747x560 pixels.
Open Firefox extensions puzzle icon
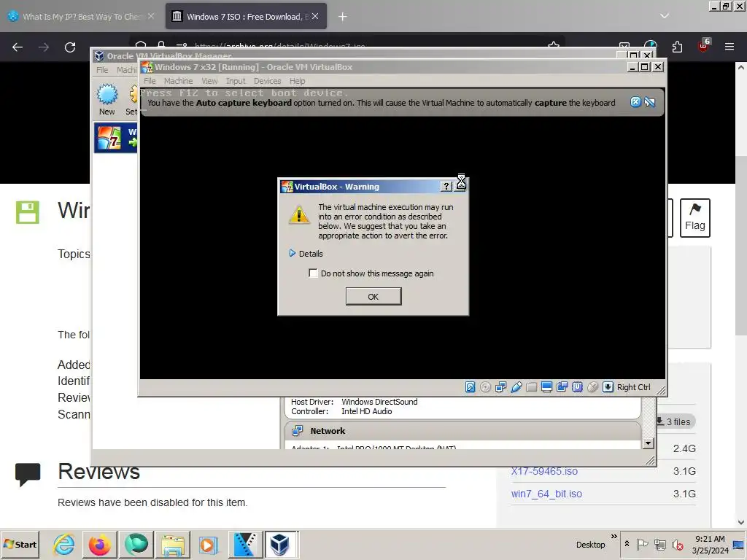point(677,47)
